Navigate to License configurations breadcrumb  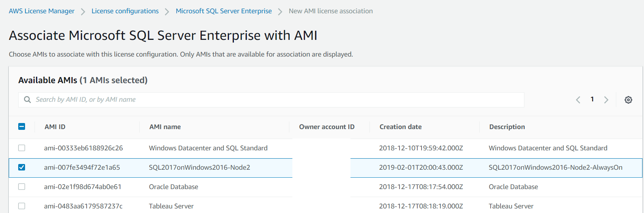tap(125, 11)
